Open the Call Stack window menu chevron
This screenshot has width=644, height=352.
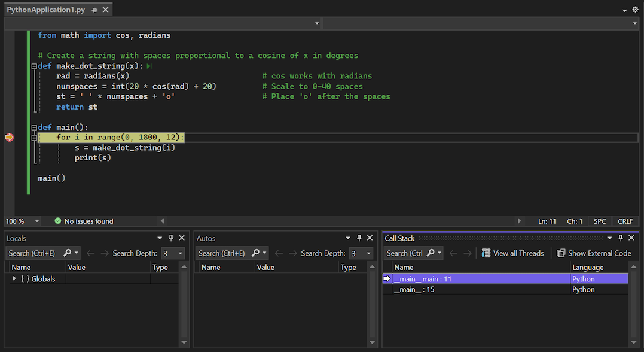[x=610, y=238]
